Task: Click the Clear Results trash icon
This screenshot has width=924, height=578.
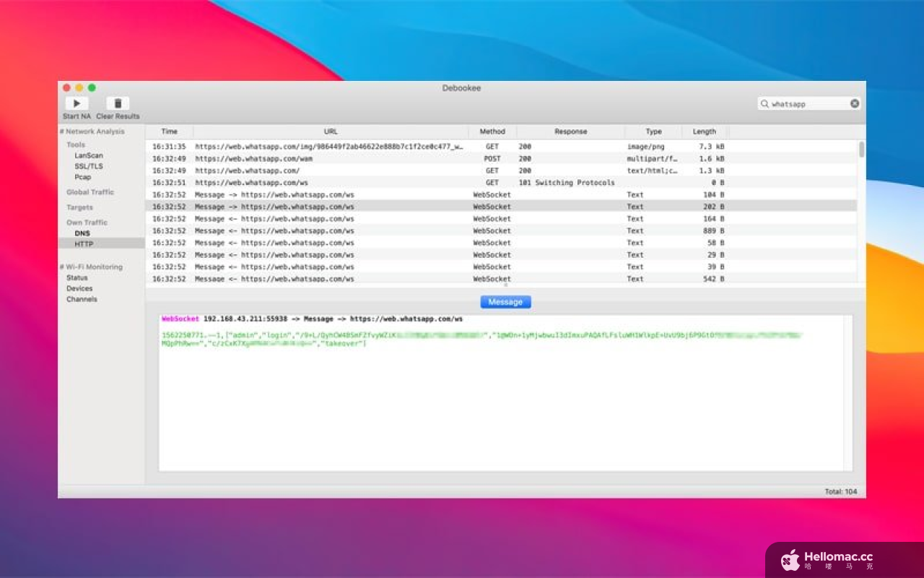Action: click(118, 103)
